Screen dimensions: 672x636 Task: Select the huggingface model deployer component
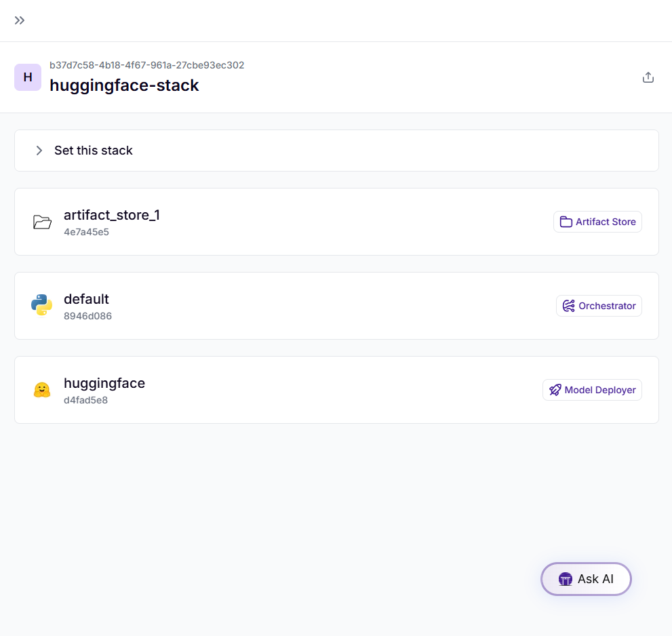click(x=104, y=383)
